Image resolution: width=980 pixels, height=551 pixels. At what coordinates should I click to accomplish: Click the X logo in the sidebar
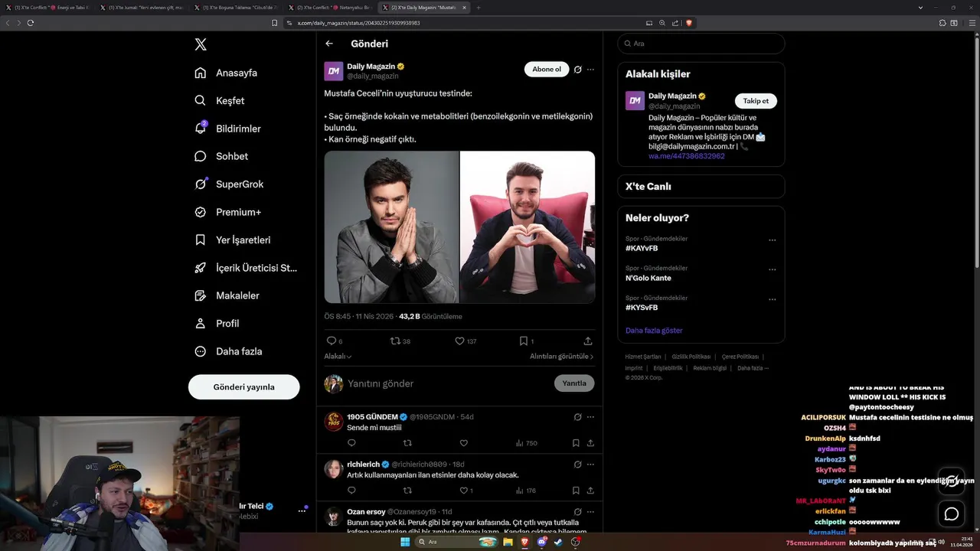pos(201,44)
